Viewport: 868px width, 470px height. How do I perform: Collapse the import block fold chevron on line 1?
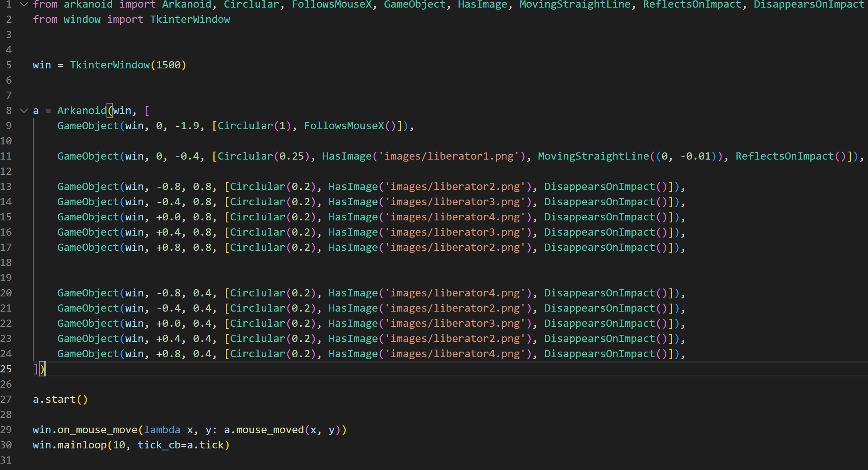click(24, 4)
